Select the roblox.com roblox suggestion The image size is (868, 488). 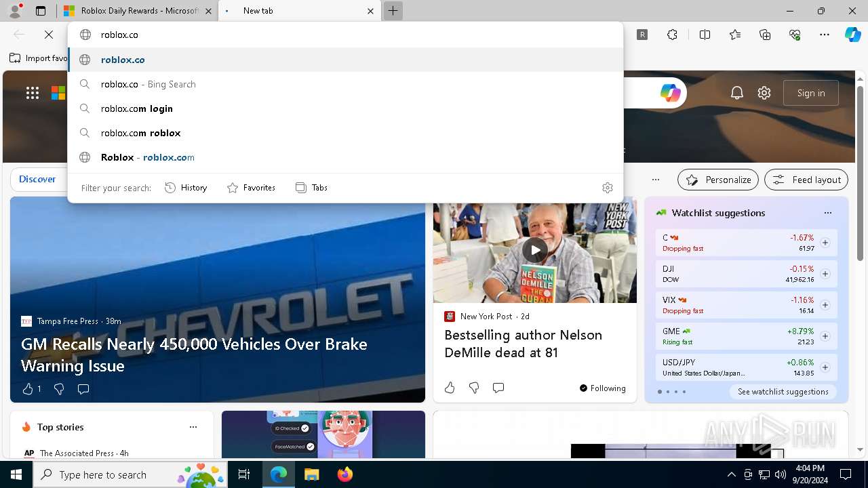pyautogui.click(x=345, y=133)
